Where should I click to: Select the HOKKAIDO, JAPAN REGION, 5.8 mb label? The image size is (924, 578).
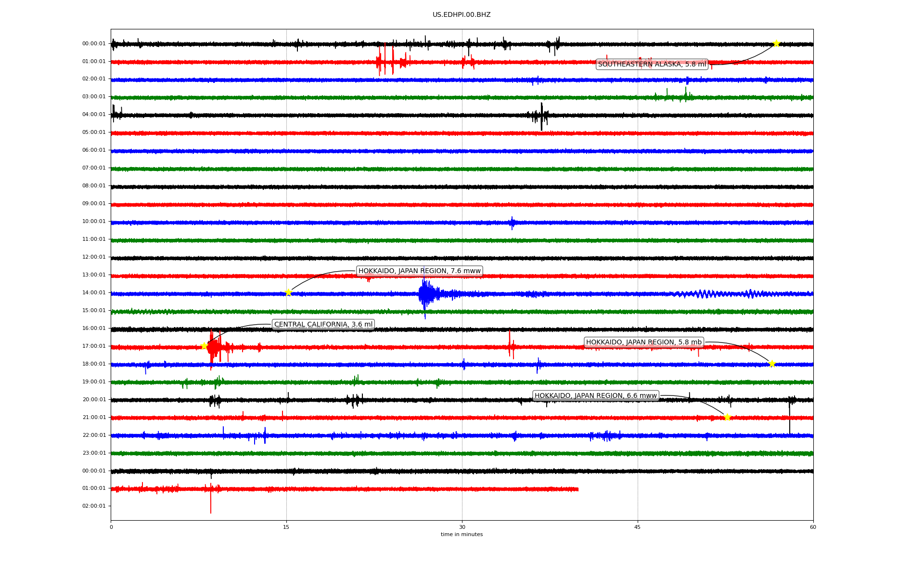[x=643, y=342]
